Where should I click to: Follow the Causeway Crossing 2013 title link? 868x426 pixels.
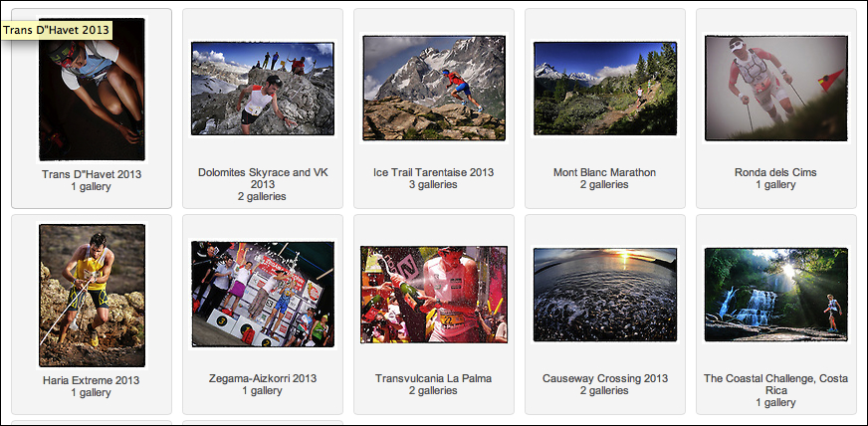[605, 379]
